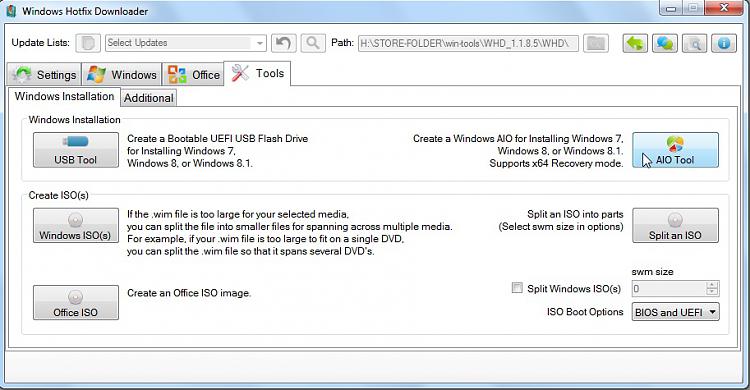Click the update list document icon button
Image resolution: width=750 pixels, height=390 pixels.
pyautogui.click(x=88, y=43)
